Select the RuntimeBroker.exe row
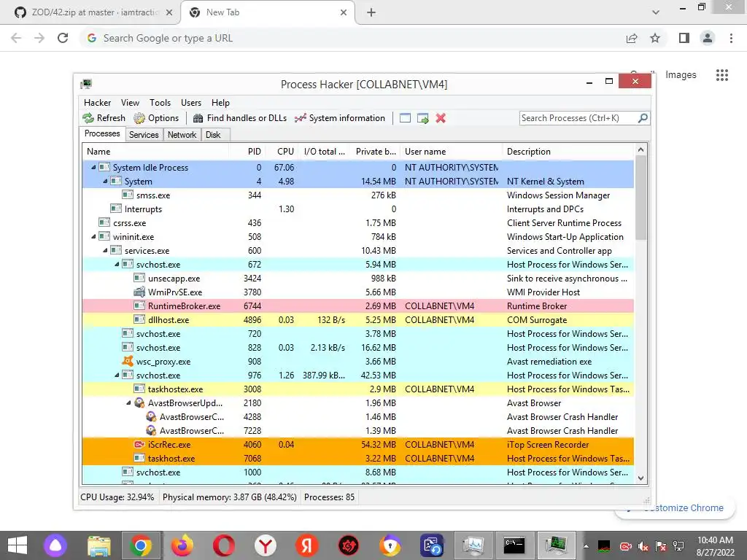 [x=358, y=306]
